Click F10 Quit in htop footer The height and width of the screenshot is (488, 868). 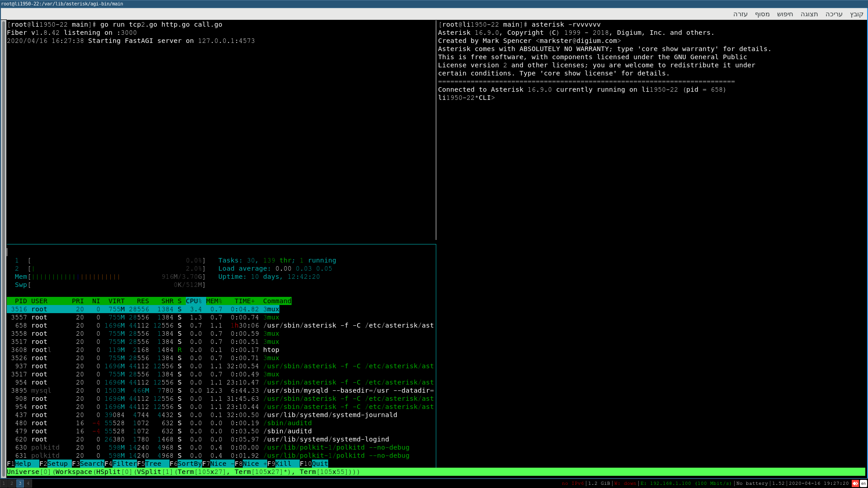pos(314,464)
